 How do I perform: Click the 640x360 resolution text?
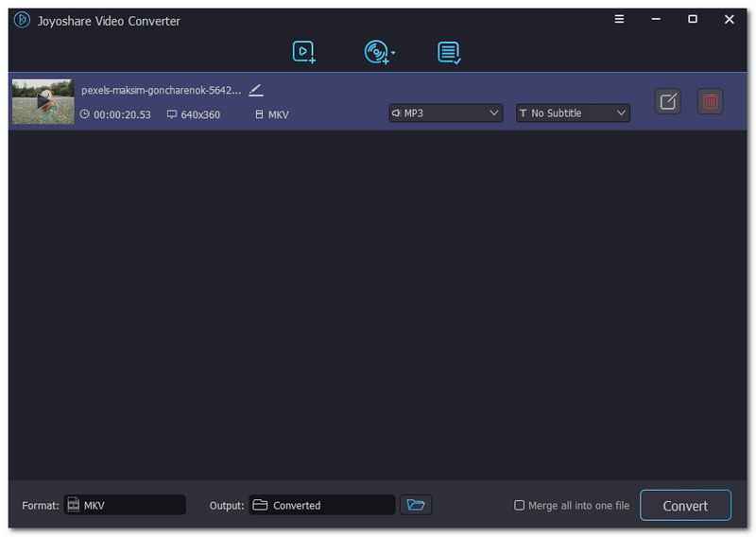click(200, 114)
